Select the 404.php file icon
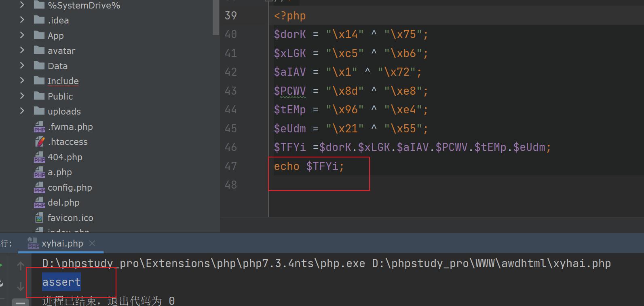This screenshot has height=306, width=644. coord(39,157)
